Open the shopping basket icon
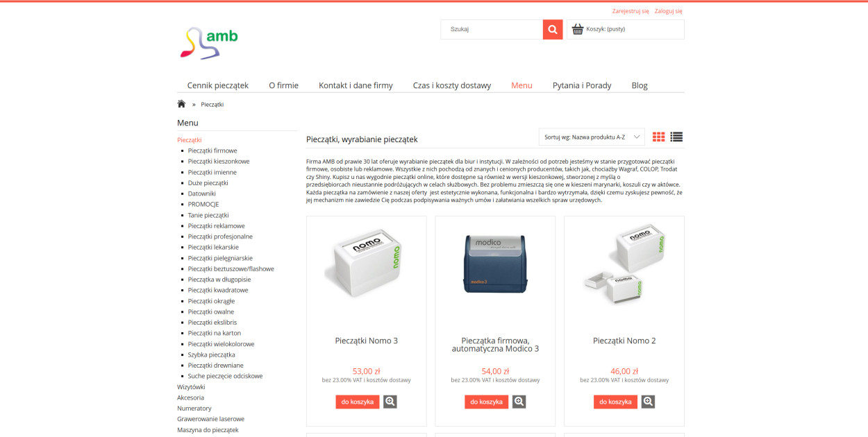868x437 pixels. click(x=577, y=29)
